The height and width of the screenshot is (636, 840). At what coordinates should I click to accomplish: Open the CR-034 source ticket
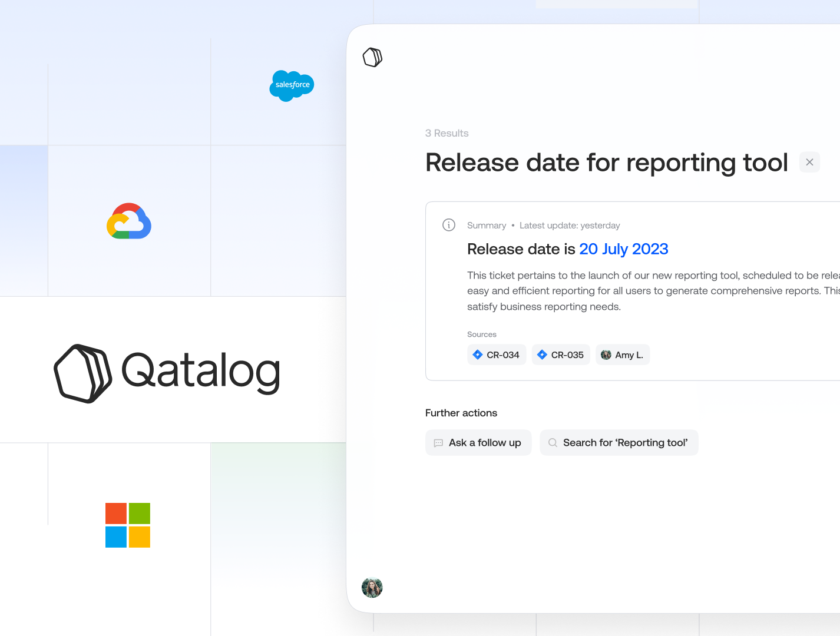(x=497, y=355)
